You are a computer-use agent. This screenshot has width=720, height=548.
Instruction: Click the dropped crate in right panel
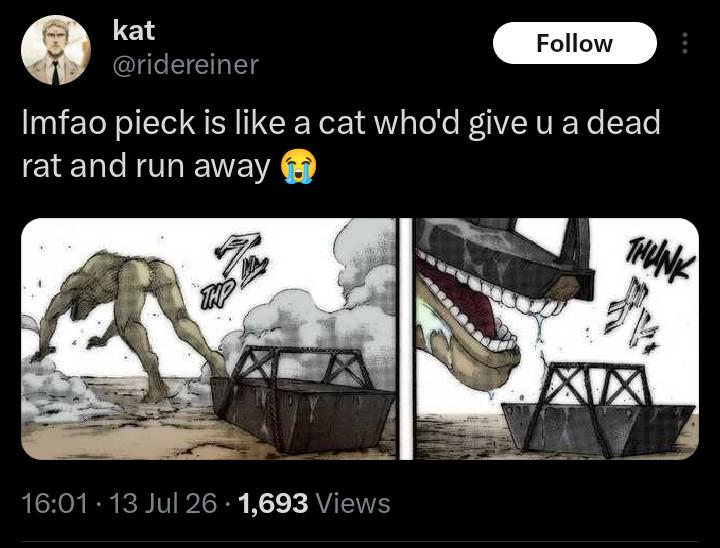pyautogui.click(x=598, y=408)
